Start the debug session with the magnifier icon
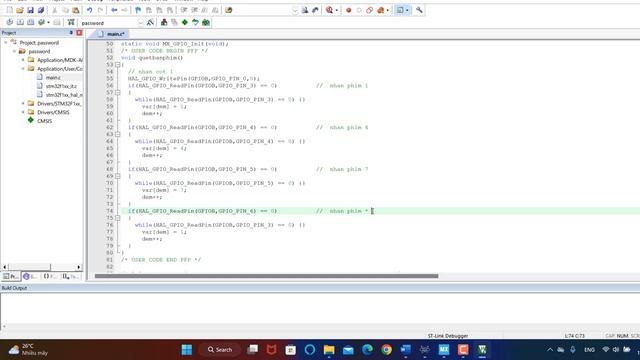 click(x=329, y=10)
